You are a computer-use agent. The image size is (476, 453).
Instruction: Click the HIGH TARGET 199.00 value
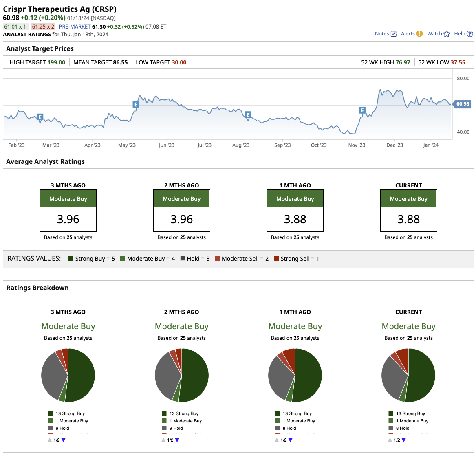(x=56, y=62)
